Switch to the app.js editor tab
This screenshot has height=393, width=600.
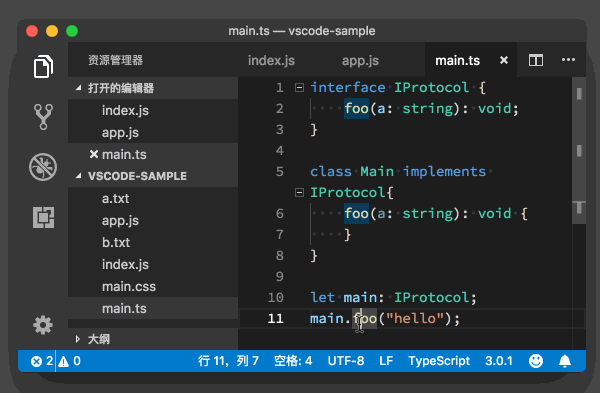click(360, 60)
